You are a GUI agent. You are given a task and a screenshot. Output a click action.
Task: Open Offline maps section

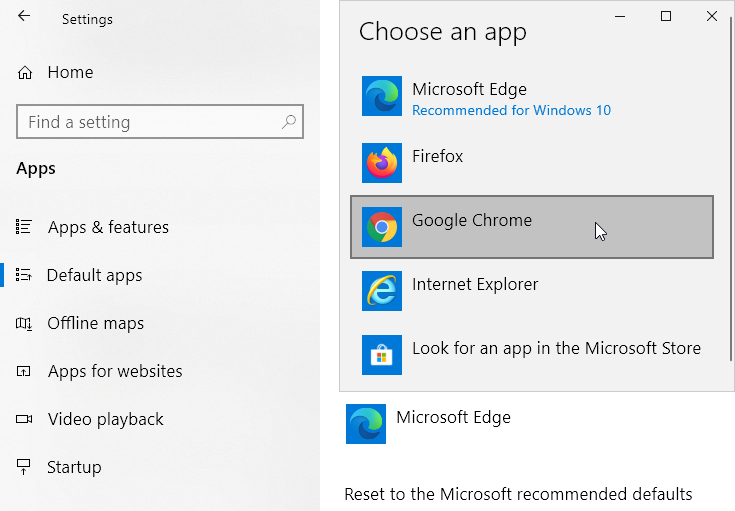point(96,323)
